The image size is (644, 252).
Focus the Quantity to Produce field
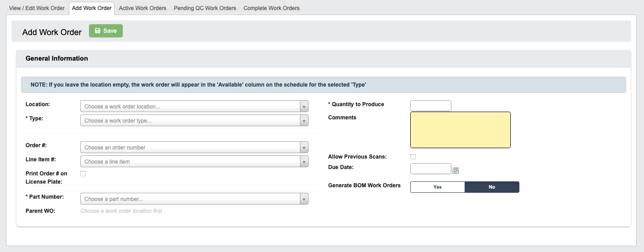point(431,106)
